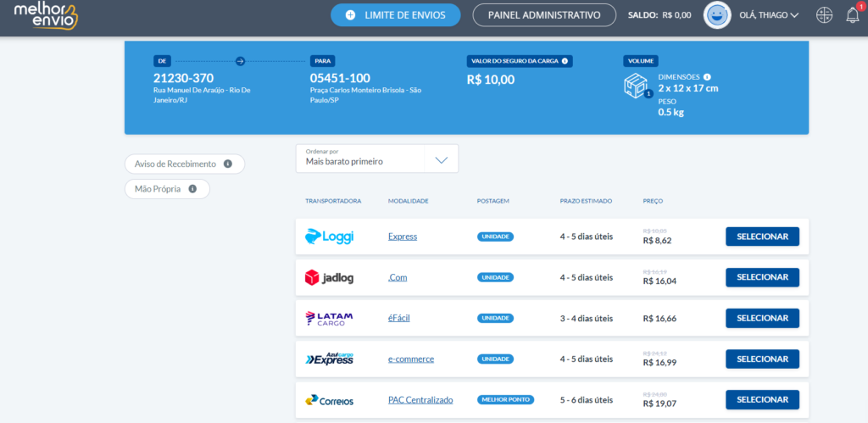This screenshot has height=423, width=868.
Task: Open the e-commerce modality link
Action: click(x=411, y=359)
